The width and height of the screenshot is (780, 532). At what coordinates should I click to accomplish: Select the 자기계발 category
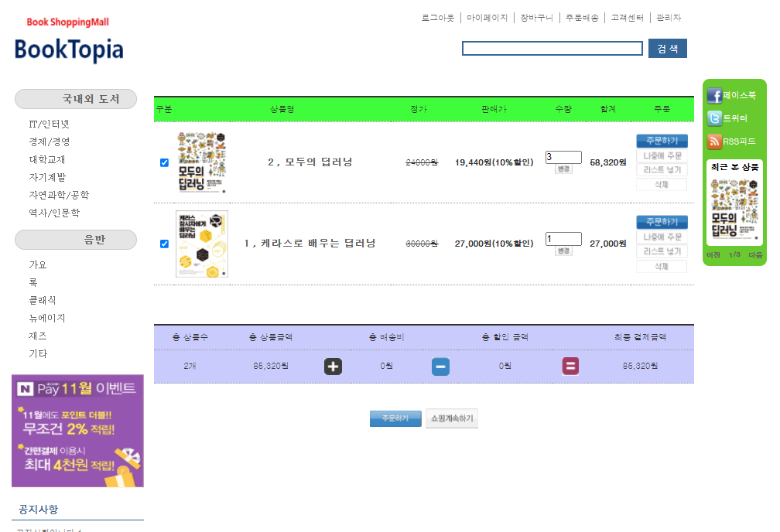(46, 177)
